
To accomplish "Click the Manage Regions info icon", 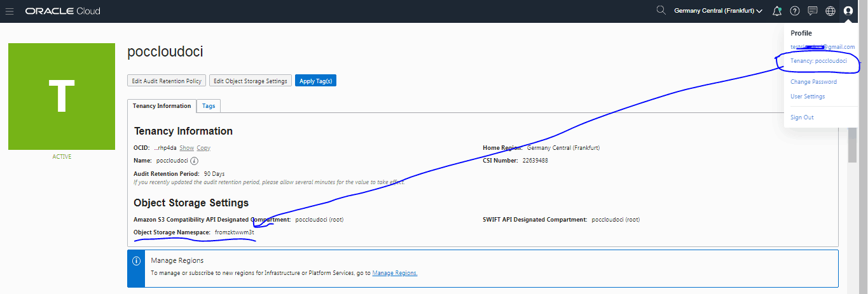I will (x=136, y=261).
